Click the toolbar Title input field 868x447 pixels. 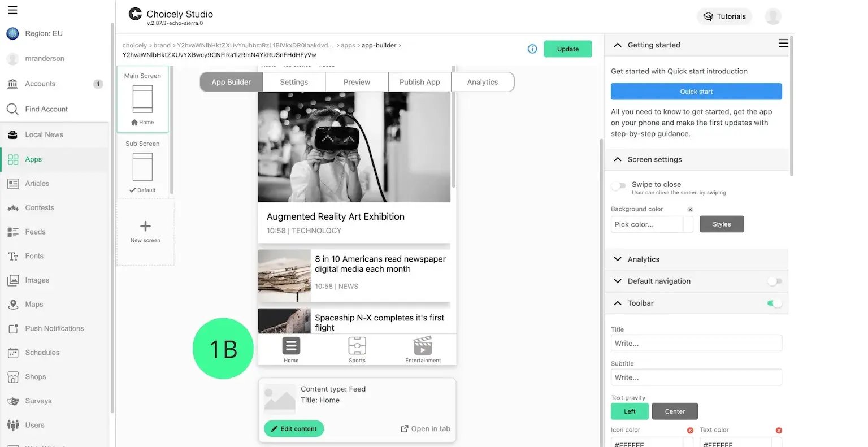pyautogui.click(x=696, y=344)
